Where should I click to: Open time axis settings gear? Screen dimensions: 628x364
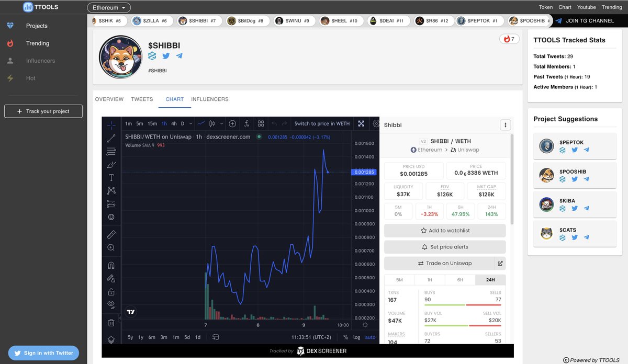pyautogui.click(x=365, y=325)
